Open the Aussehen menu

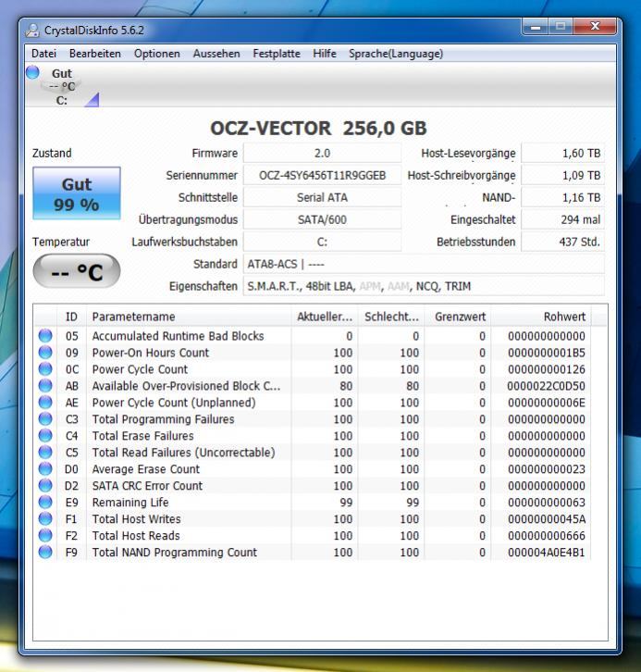[216, 54]
